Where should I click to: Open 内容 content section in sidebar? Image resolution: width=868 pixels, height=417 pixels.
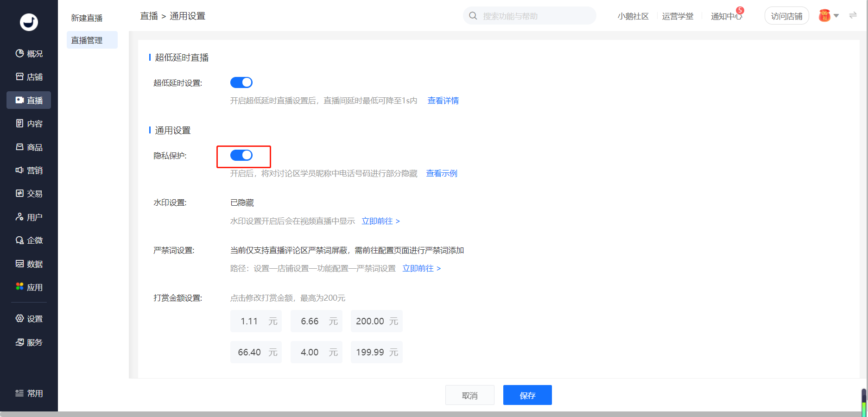click(x=29, y=124)
